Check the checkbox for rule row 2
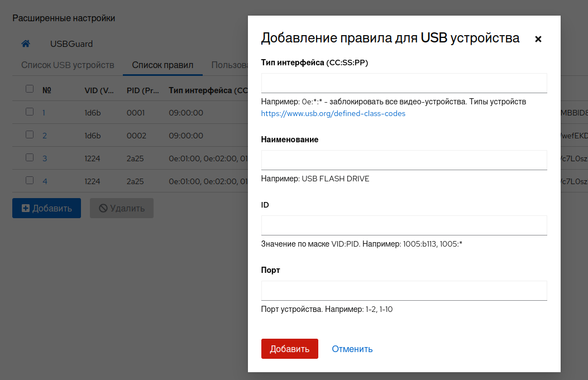The image size is (588, 380). pyautogui.click(x=30, y=134)
